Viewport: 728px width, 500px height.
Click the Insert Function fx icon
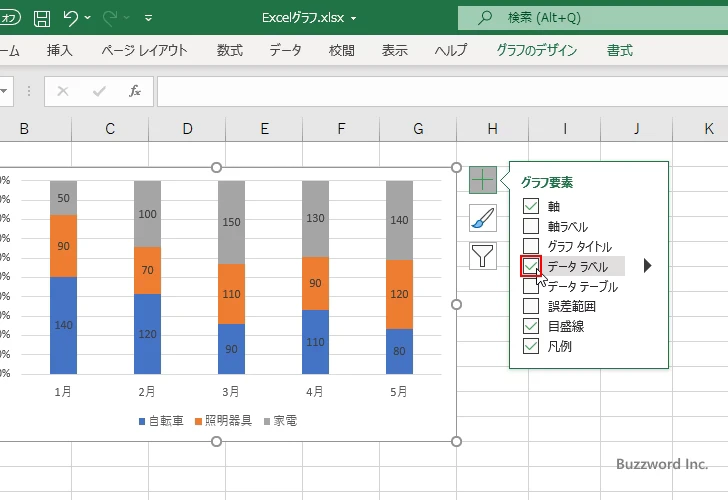[x=135, y=91]
